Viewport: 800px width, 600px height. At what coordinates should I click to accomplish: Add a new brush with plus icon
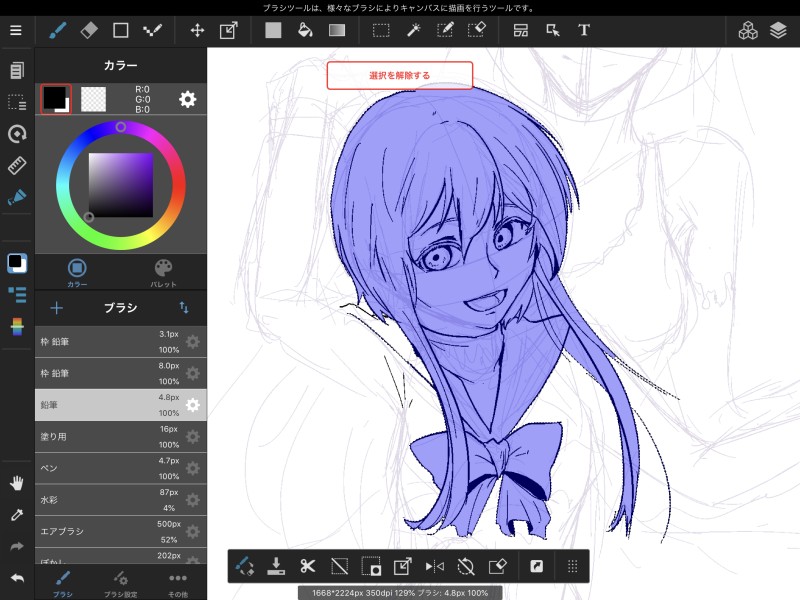[x=57, y=308]
